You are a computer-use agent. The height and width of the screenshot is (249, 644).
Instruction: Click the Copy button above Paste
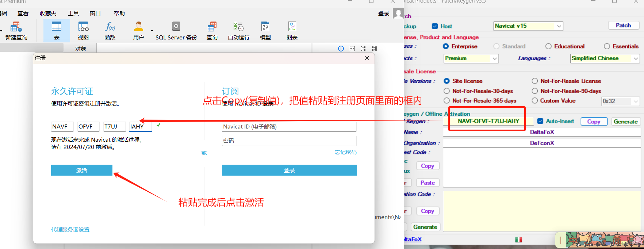pos(428,166)
